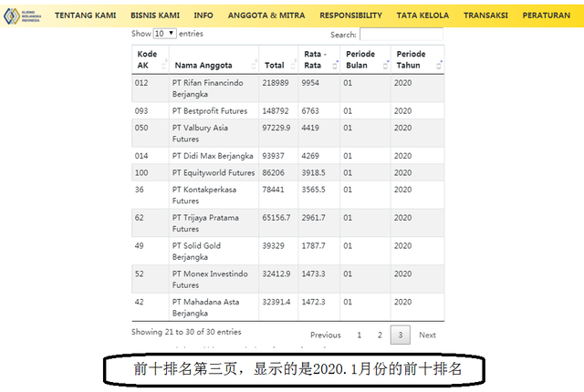The image size is (584, 392).
Task: Click PT Monex Investindo Futures cell
Action: click(x=214, y=279)
